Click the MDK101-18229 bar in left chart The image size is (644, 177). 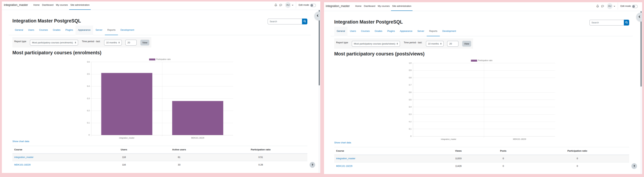point(198,118)
